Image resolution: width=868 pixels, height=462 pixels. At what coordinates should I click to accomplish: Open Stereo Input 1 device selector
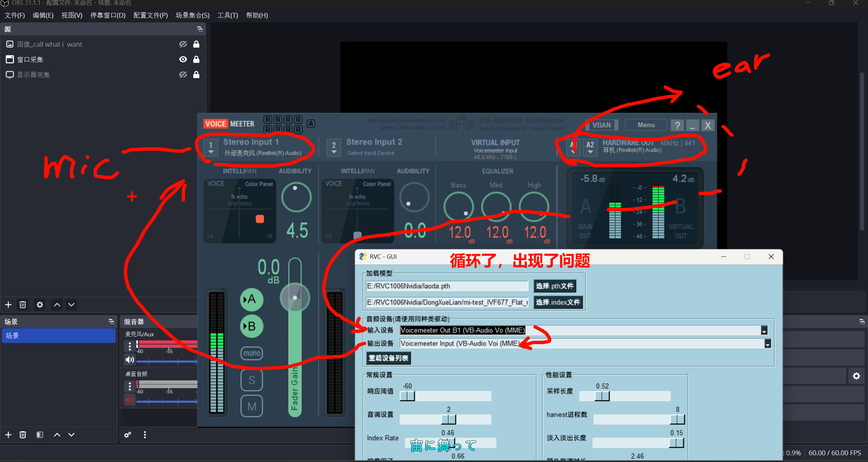tap(211, 148)
